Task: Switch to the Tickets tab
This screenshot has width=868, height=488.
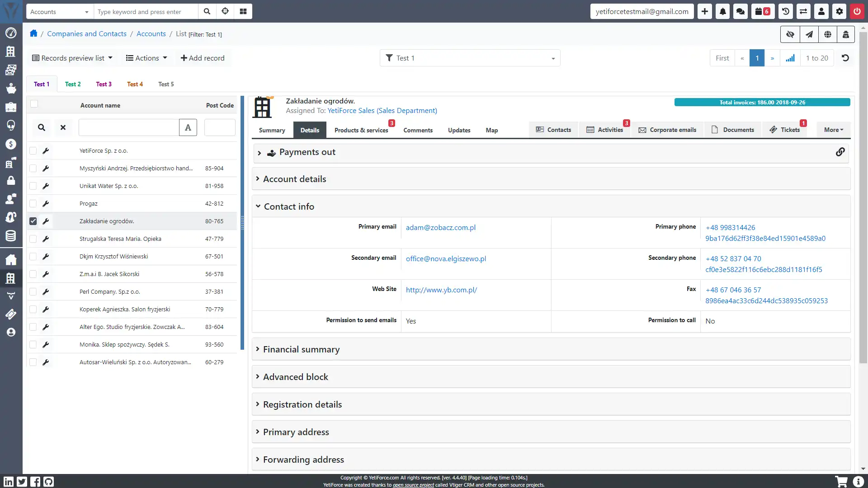Action: (x=790, y=130)
